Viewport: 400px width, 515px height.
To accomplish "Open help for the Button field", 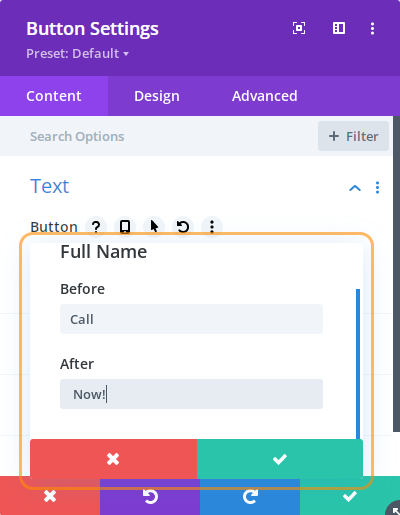I will 96,227.
